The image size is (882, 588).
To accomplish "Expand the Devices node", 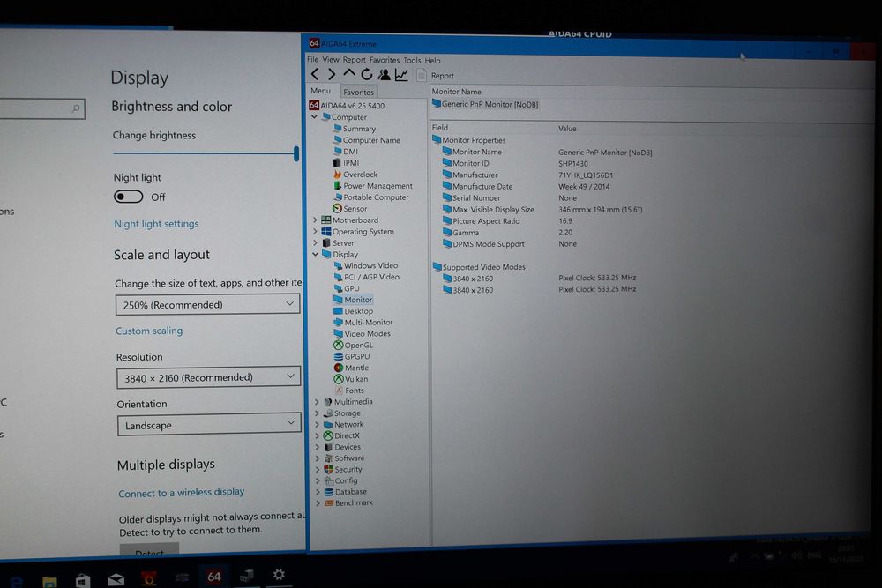I will pyautogui.click(x=318, y=447).
